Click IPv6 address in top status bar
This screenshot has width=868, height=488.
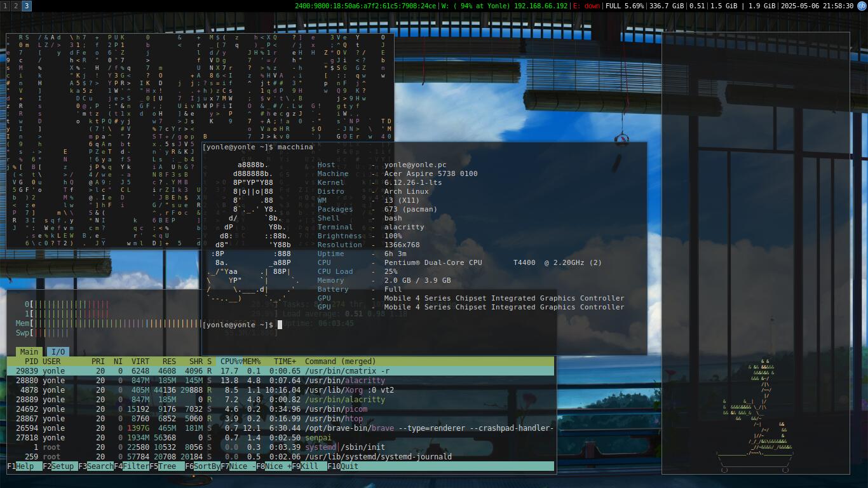pos(365,6)
